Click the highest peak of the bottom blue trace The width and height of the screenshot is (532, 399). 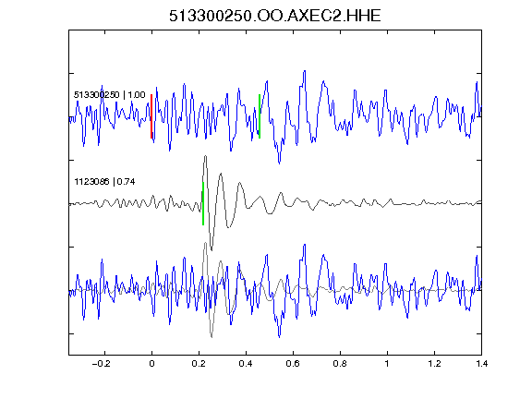point(305,245)
